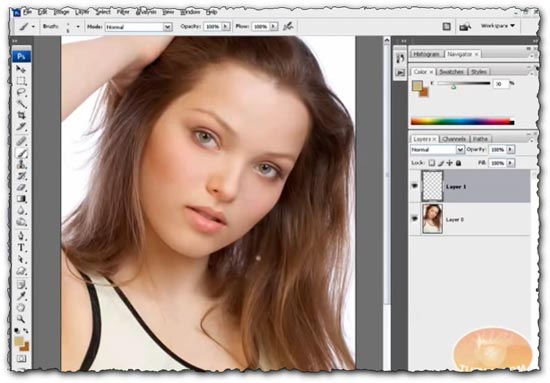Toggle lock position
The width and height of the screenshot is (550, 383).
pos(450,163)
